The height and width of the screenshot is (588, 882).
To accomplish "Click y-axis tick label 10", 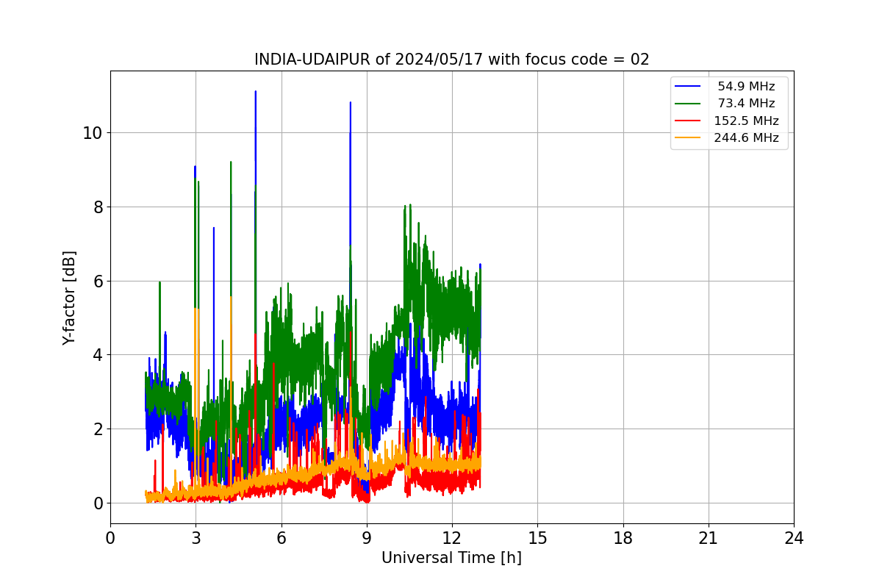I will coord(93,133).
